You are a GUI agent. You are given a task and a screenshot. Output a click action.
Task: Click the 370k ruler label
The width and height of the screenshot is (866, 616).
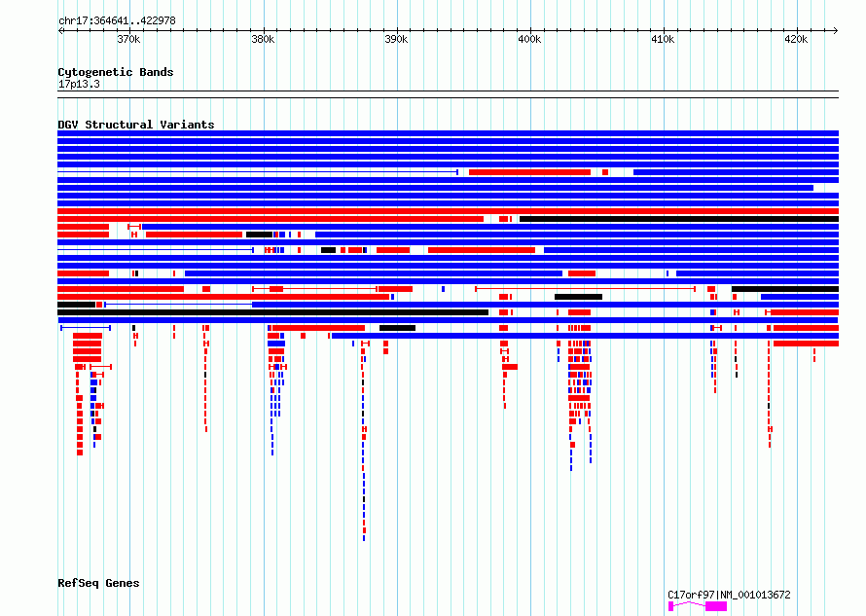128,39
